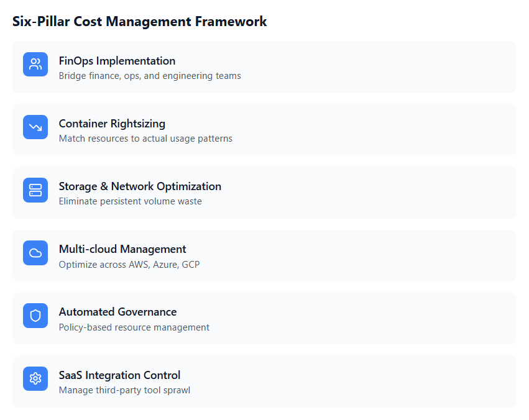Screen dimensions: 529x420
Task: Click the FinOps Implementation people icon
Action: click(x=35, y=65)
